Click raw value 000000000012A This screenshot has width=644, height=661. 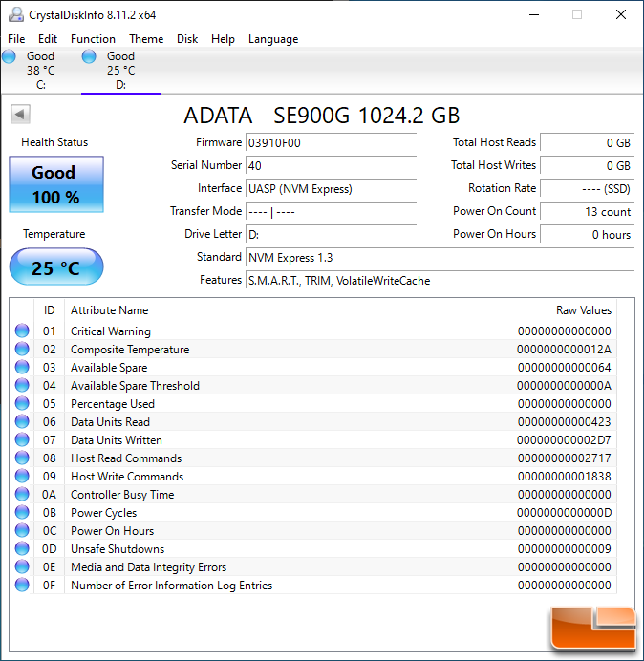(x=564, y=350)
